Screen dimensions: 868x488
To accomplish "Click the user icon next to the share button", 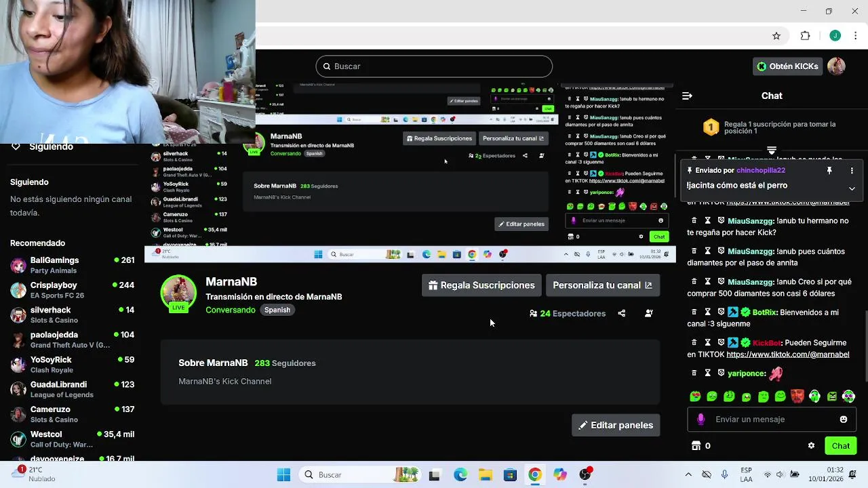I will coord(649,314).
